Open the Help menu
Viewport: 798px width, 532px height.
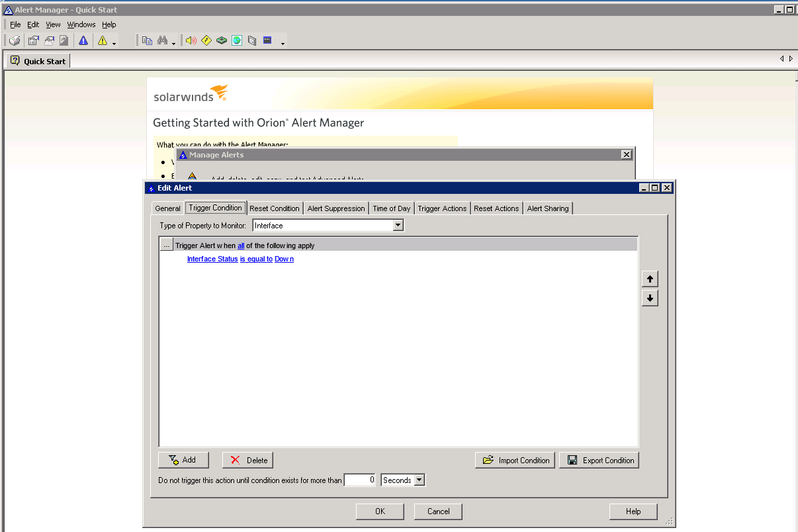(x=109, y=24)
